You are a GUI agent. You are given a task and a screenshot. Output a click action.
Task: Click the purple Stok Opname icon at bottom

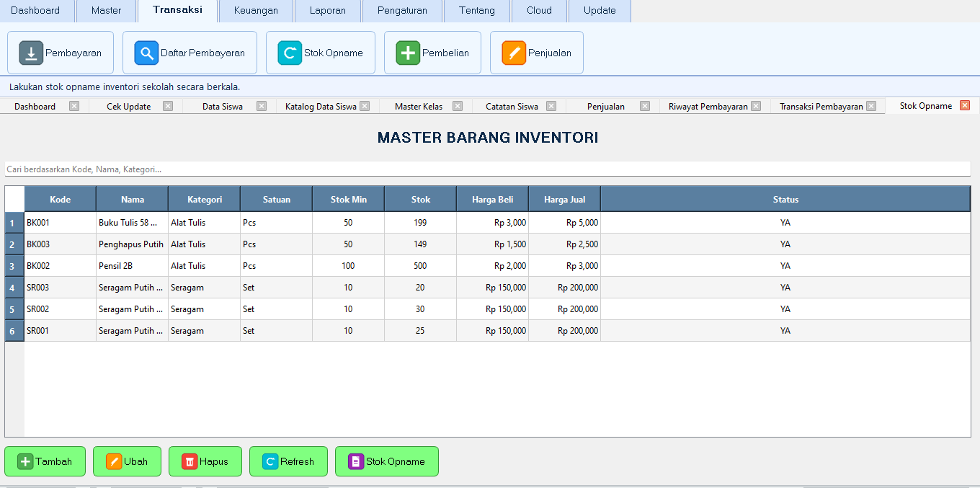click(356, 462)
